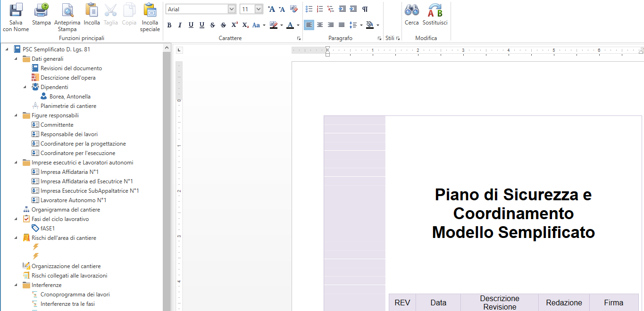Click the Aa change case icon

coord(256,25)
